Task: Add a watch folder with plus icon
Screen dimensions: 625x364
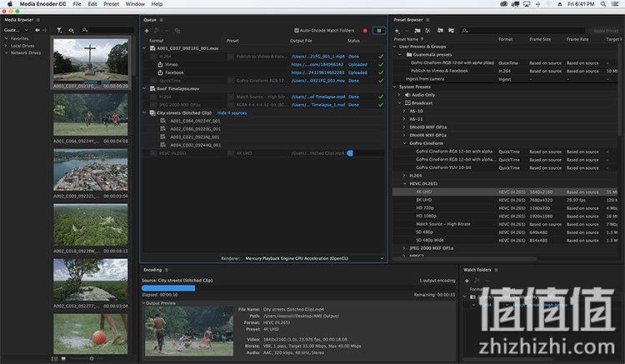Action: [467, 281]
